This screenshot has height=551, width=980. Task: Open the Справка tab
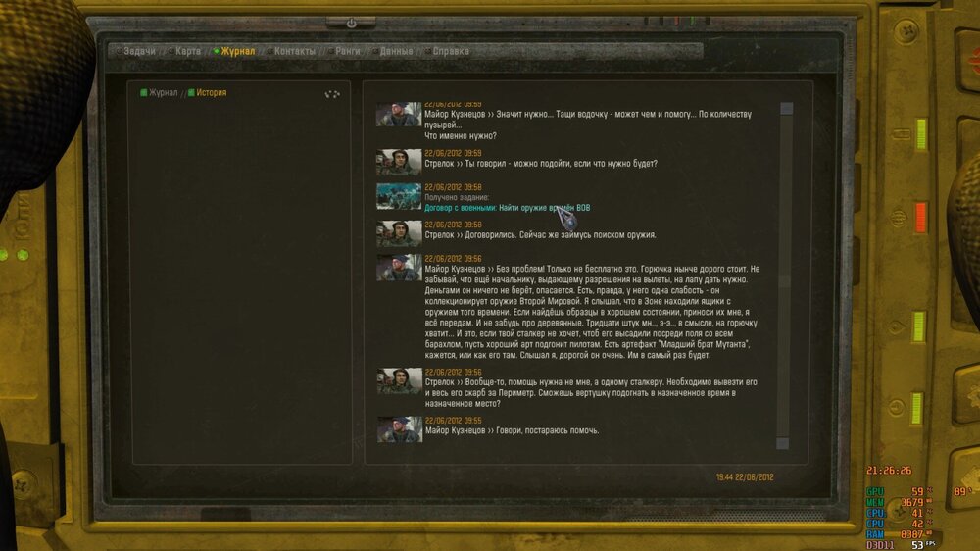coord(451,51)
